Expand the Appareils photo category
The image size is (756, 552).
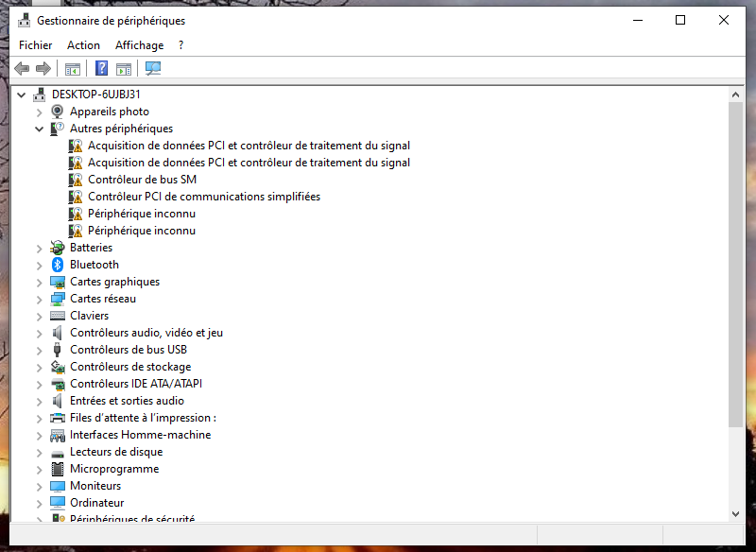[x=40, y=112]
